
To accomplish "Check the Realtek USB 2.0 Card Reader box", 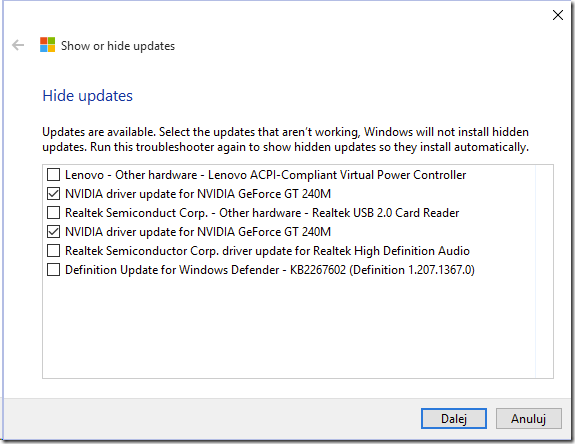I will click(54, 213).
